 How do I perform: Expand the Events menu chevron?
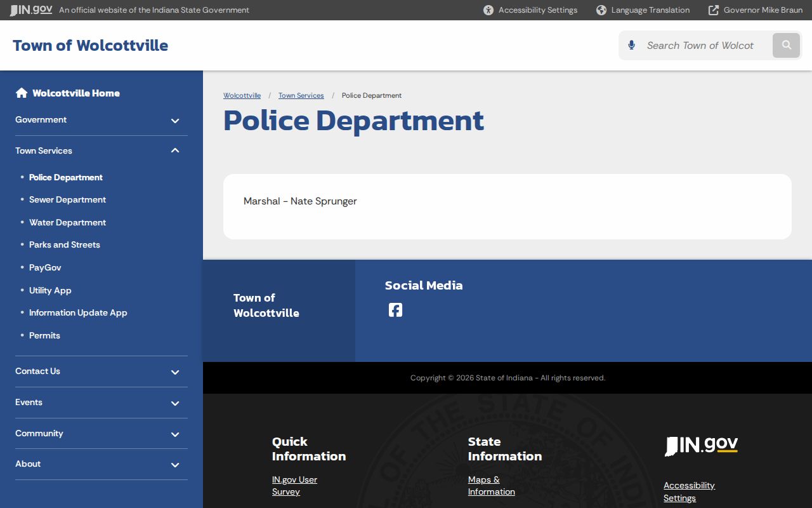tap(175, 403)
